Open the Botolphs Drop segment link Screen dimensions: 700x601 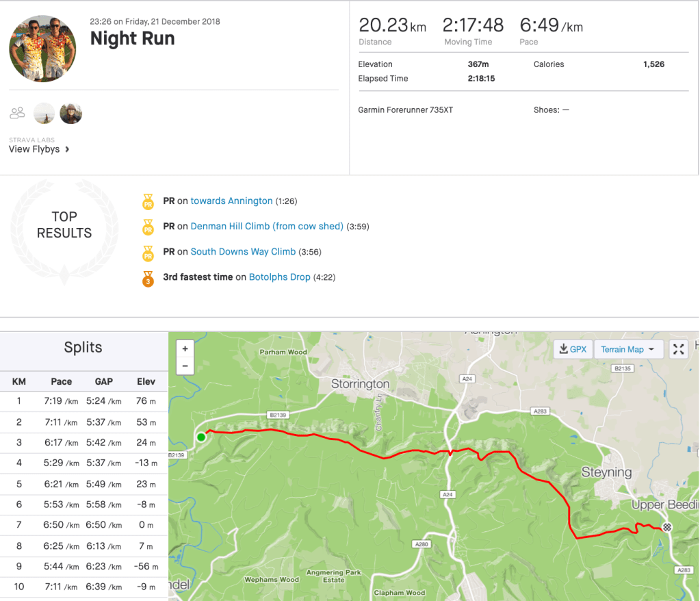pos(280,277)
